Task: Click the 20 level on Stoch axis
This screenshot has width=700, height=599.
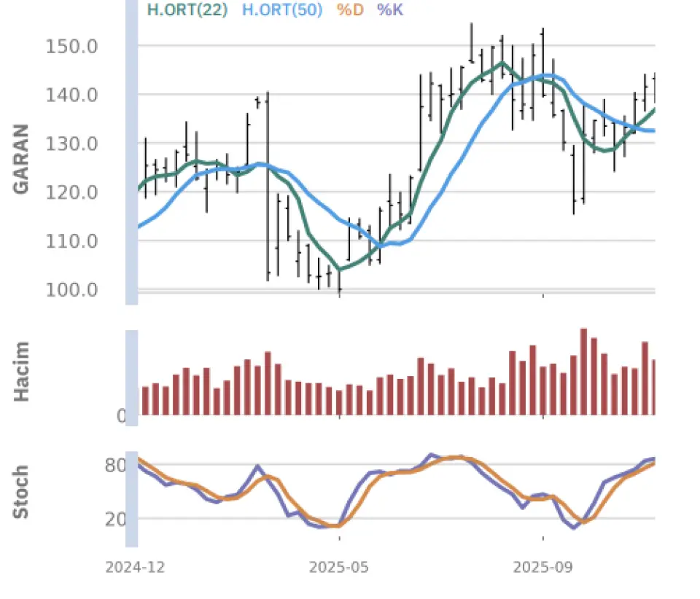Action: [x=115, y=519]
